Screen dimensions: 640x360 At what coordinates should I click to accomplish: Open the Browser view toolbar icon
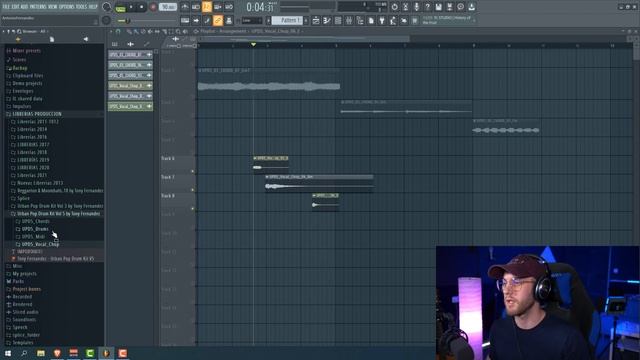point(360,20)
